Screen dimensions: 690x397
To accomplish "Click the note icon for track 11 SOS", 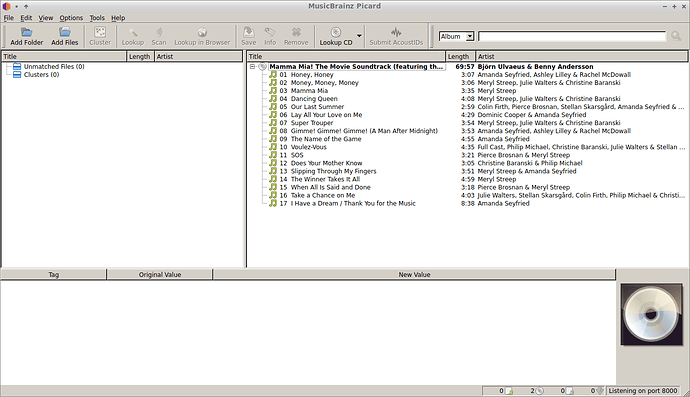I will [273, 155].
